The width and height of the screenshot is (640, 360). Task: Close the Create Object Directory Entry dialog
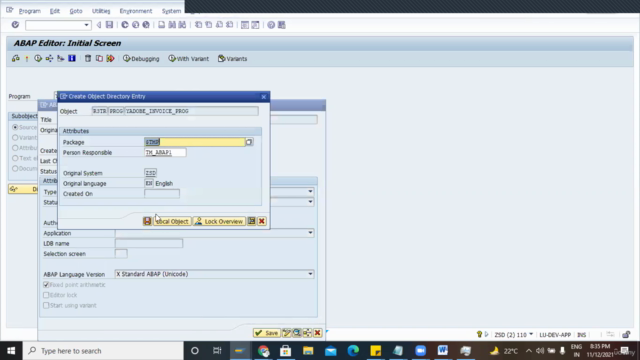[264, 97]
